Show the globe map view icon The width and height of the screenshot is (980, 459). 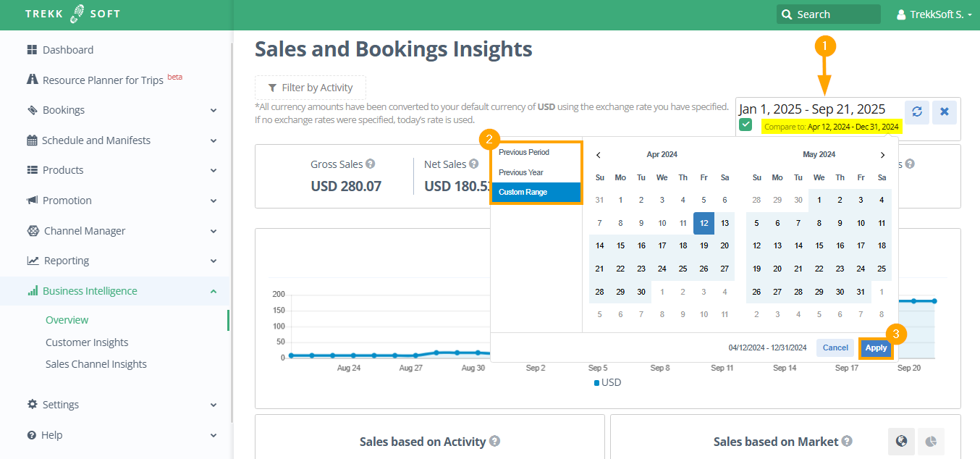(901, 441)
